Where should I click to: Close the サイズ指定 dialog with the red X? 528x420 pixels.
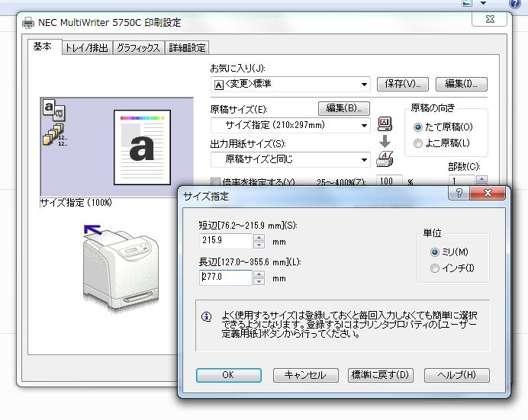[x=488, y=193]
